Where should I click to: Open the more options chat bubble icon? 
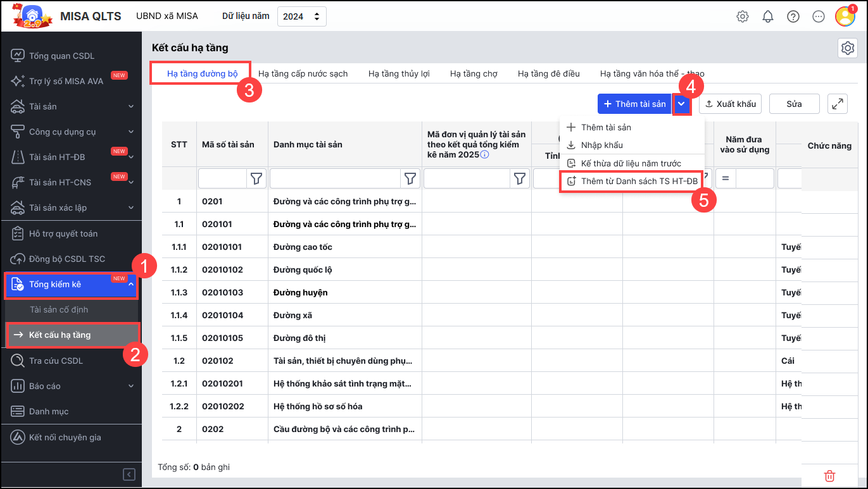(x=819, y=16)
